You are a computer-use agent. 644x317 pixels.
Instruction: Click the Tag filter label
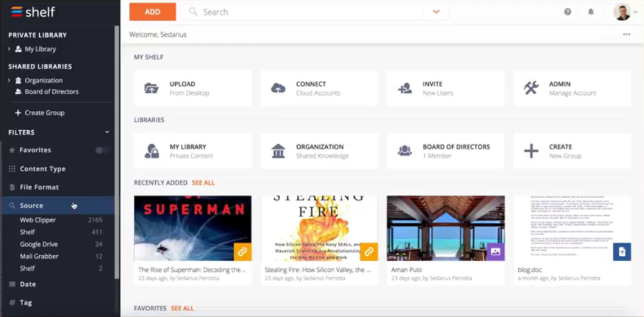coord(26,303)
